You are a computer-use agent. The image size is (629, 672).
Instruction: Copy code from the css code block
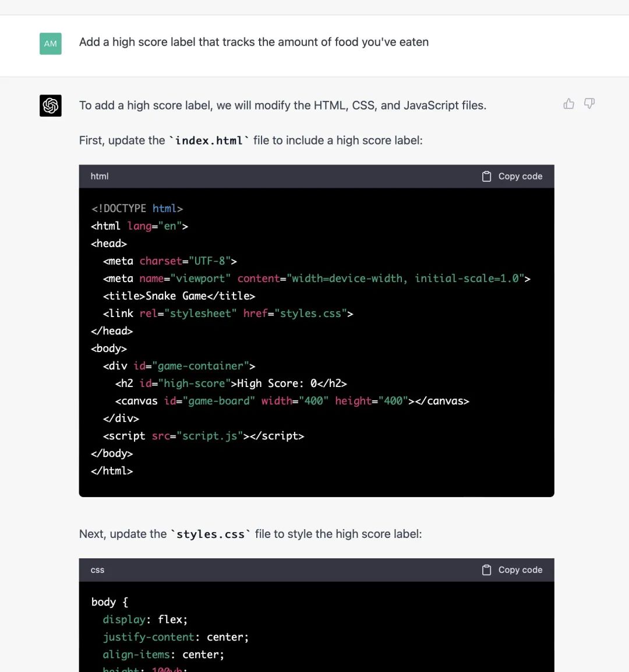click(512, 569)
